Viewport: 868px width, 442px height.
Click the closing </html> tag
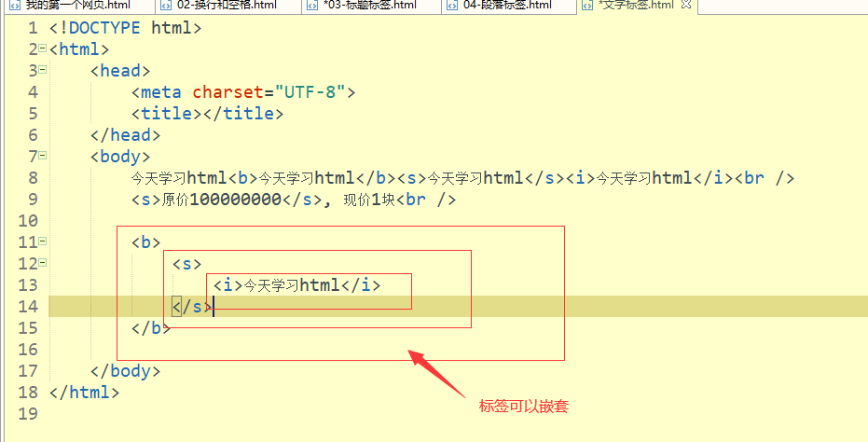coord(84,393)
